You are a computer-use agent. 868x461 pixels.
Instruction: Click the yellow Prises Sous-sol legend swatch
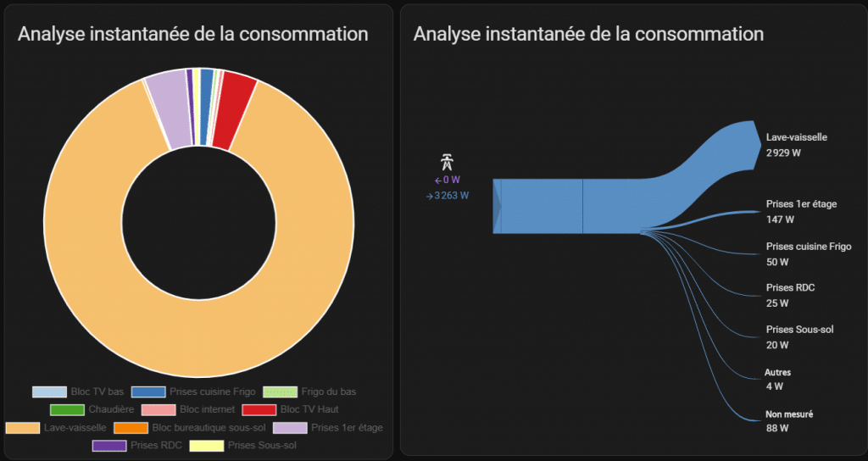tap(206, 446)
